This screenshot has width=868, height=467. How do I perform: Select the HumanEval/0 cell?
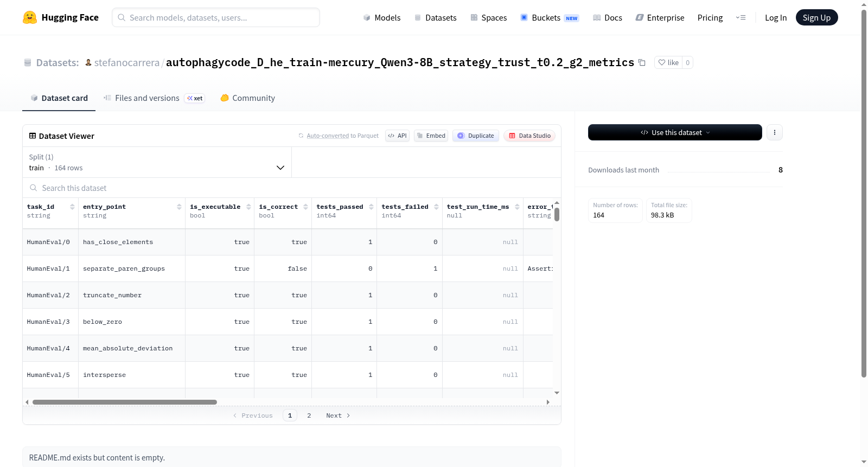click(x=50, y=242)
